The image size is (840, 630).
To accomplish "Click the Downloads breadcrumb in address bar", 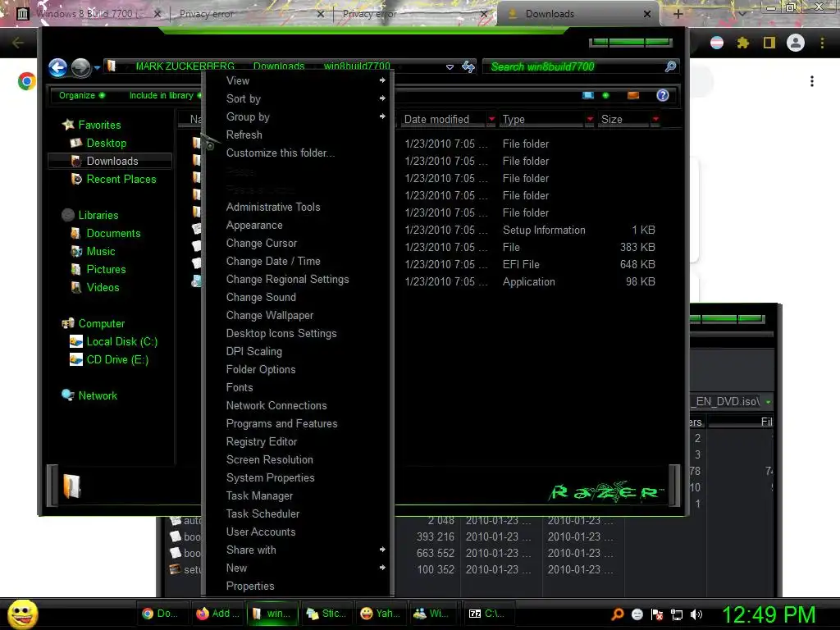I will (279, 66).
